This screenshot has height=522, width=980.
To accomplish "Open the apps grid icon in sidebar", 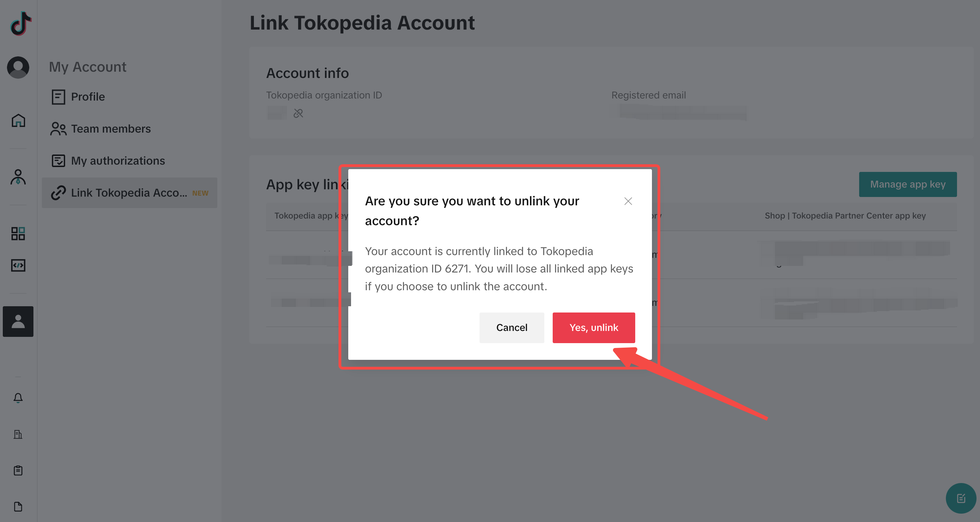I will (x=18, y=234).
